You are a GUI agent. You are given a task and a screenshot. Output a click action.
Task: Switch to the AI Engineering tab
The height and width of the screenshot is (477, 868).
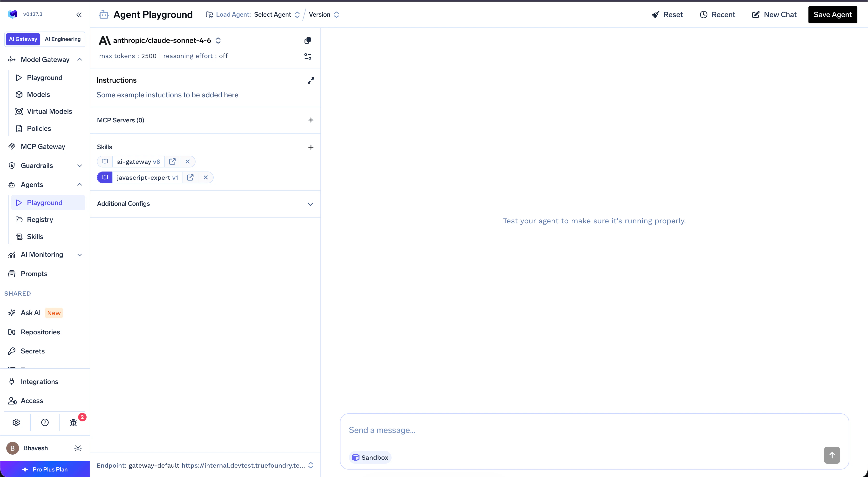coord(63,39)
